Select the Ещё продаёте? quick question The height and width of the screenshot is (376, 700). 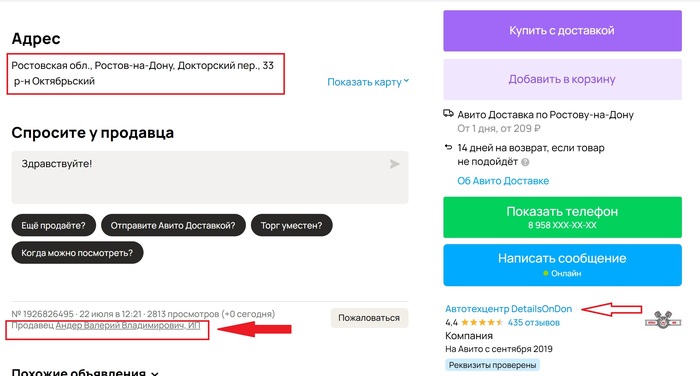coord(54,226)
